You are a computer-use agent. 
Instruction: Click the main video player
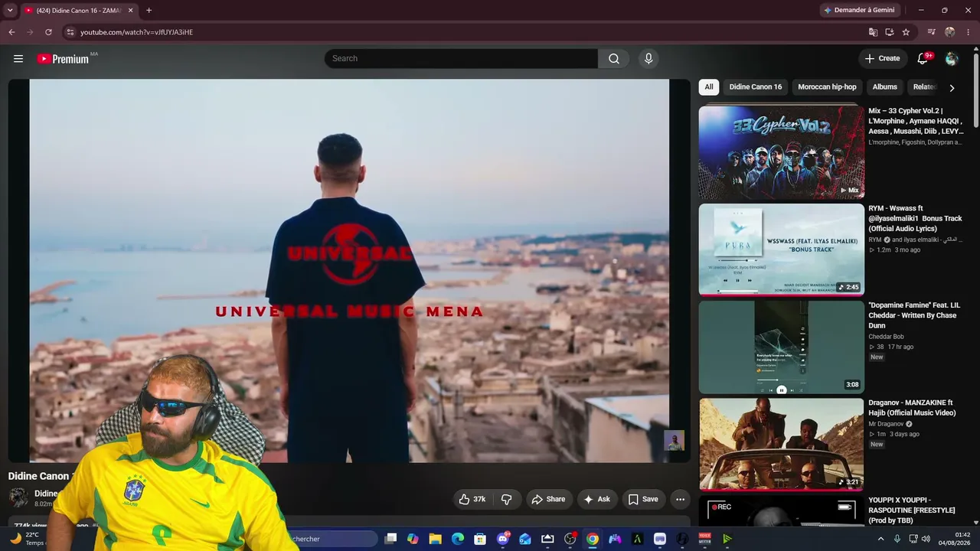click(349, 271)
